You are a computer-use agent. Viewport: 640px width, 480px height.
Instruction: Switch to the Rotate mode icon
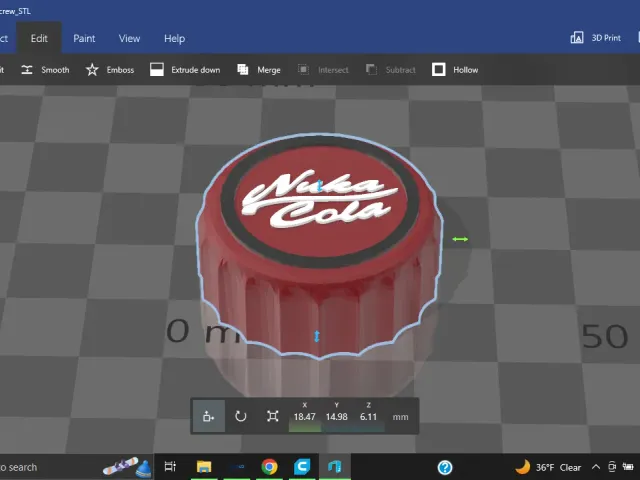241,416
